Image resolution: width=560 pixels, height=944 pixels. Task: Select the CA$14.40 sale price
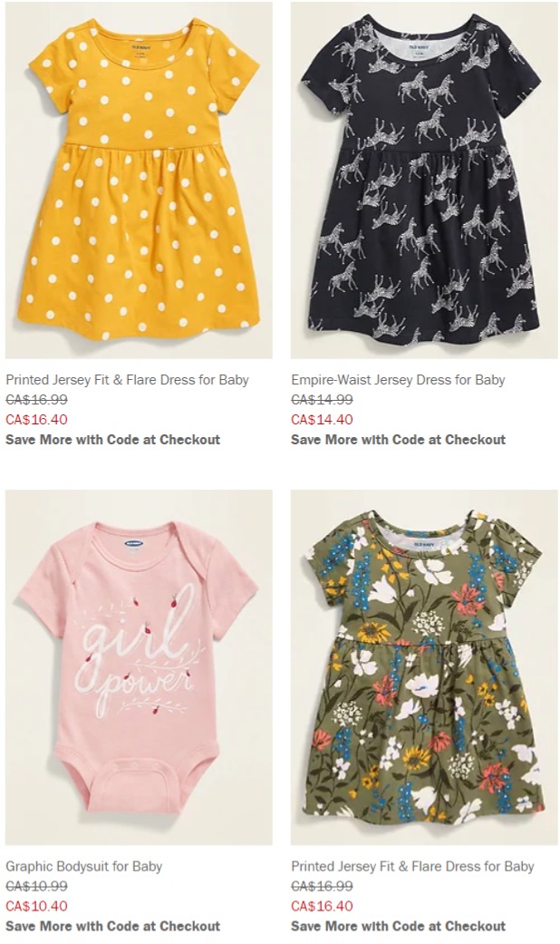click(x=323, y=420)
